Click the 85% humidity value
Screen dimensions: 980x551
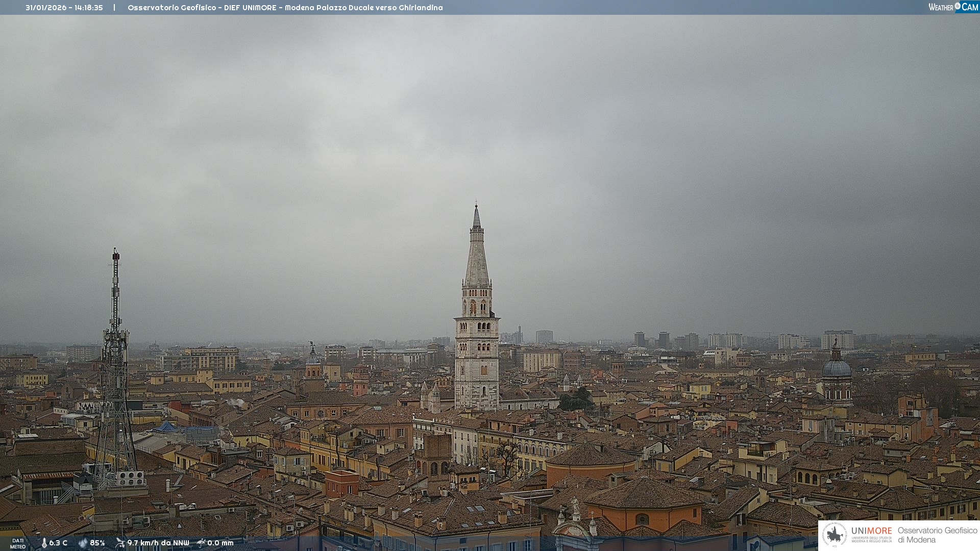pos(97,543)
